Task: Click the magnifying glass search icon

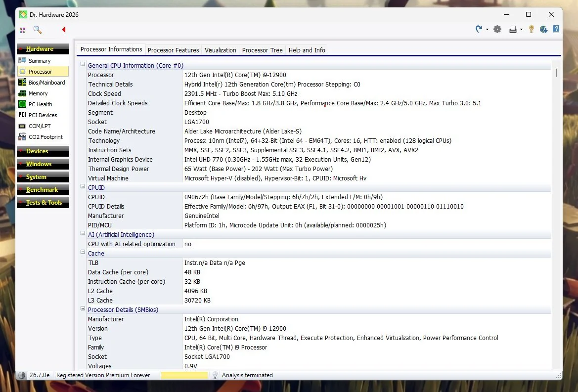Action: pos(37,30)
